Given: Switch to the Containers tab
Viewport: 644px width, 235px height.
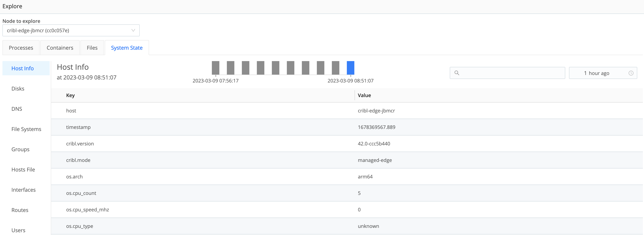Looking at the screenshot, I should pos(60,47).
